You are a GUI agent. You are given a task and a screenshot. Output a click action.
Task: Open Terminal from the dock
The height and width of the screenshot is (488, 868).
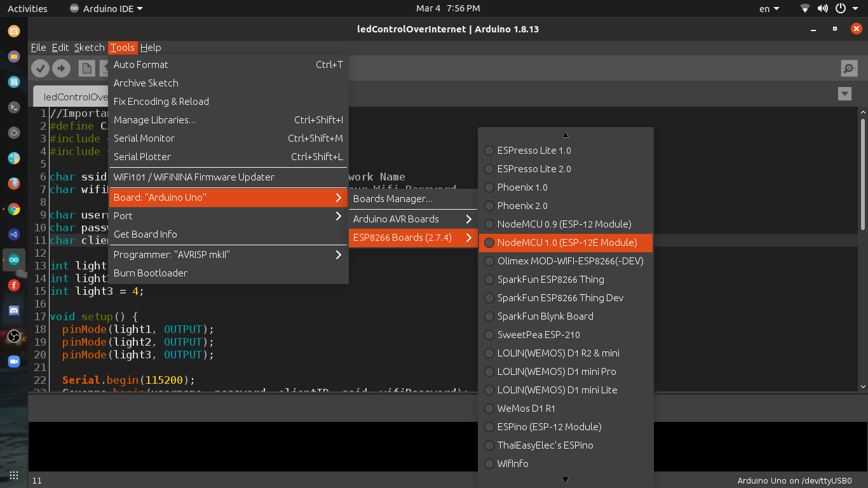pyautogui.click(x=14, y=107)
